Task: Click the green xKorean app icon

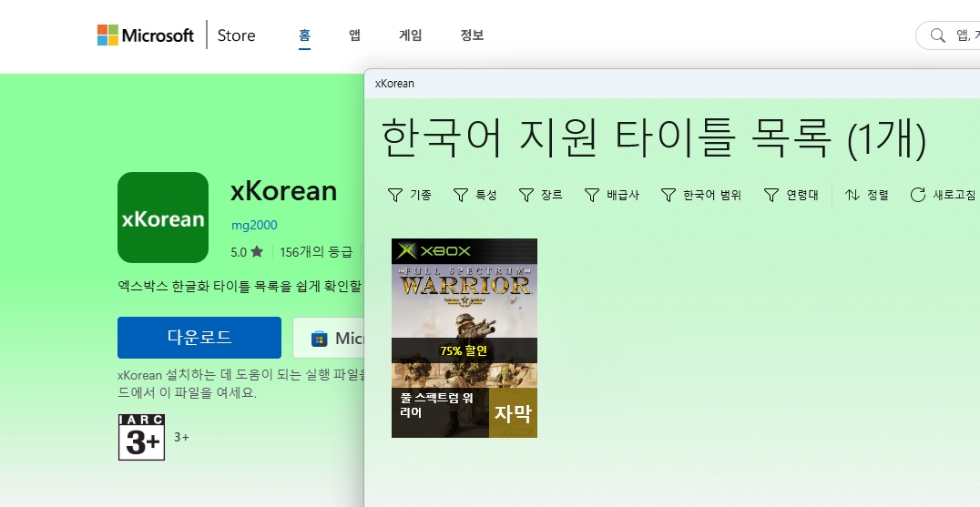Action: (x=163, y=218)
